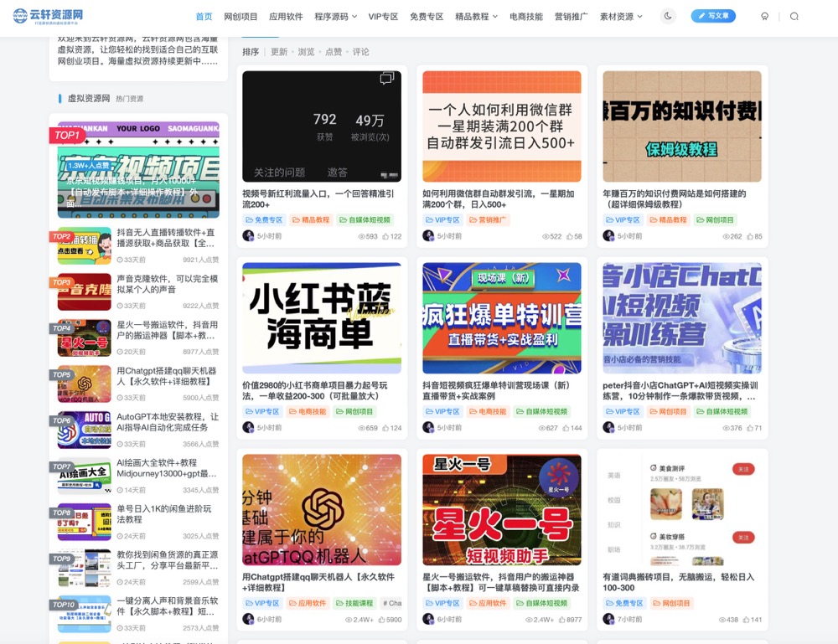Viewport: 838px width, 644px height.
Task: Open 星火一号 短视频助手 card thumbnail
Action: pyautogui.click(x=502, y=510)
